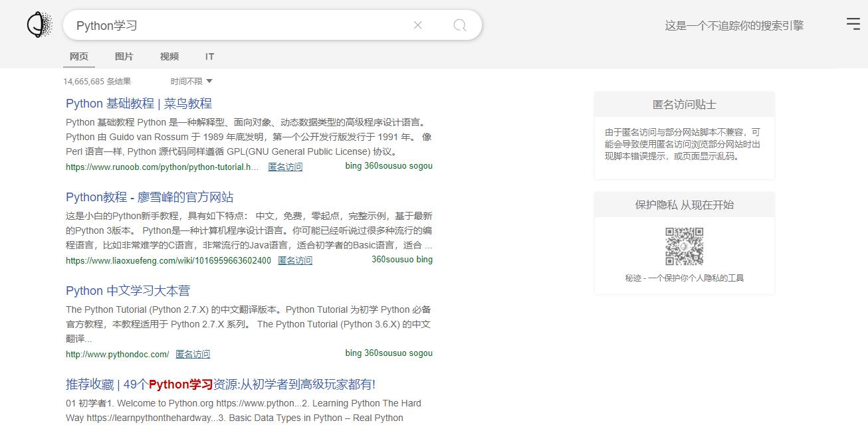Viewport: 868px width, 429px height.
Task: Clear the search query using the X icon
Action: (418, 25)
